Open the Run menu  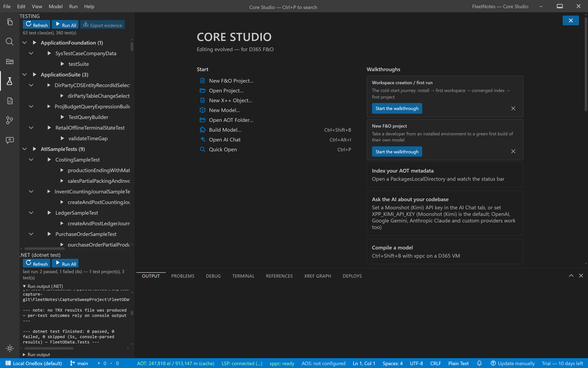pos(73,6)
